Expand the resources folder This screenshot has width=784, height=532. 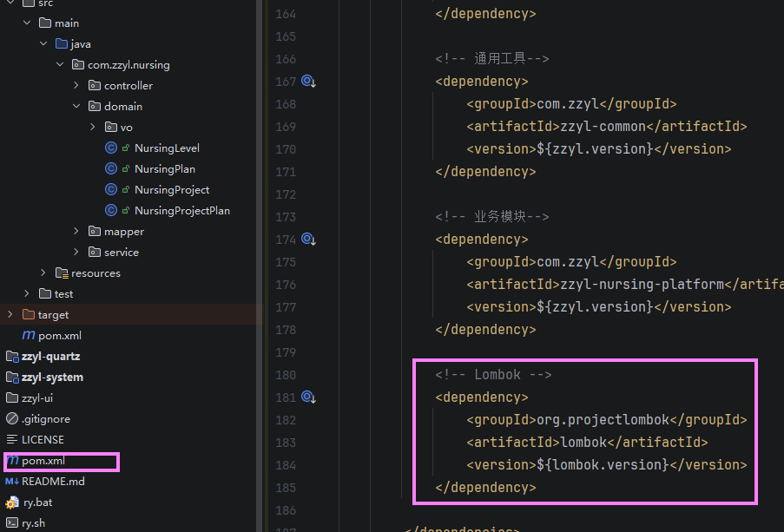point(43,273)
